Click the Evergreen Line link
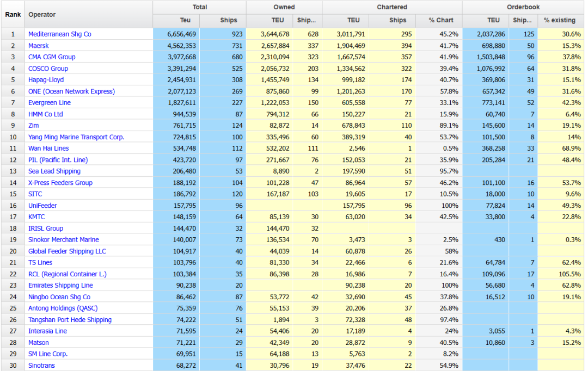Screen dimensions: 588x371 49,103
